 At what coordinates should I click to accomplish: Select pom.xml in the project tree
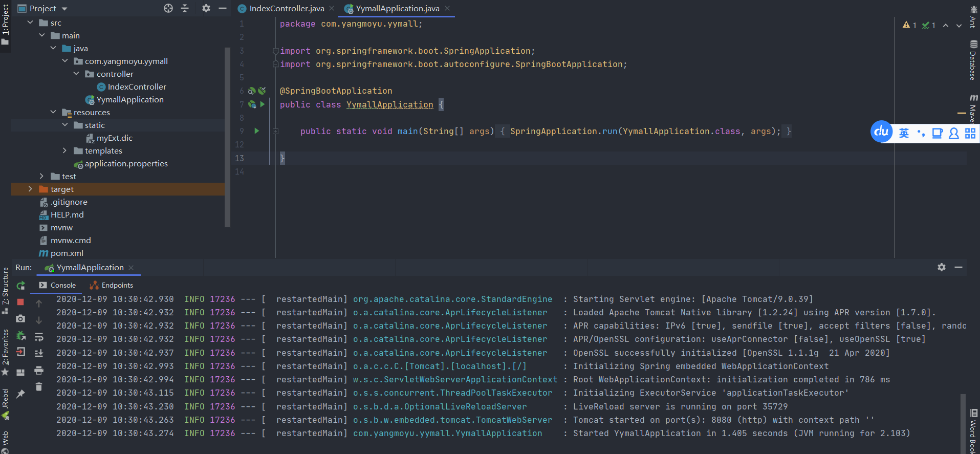[x=67, y=253]
